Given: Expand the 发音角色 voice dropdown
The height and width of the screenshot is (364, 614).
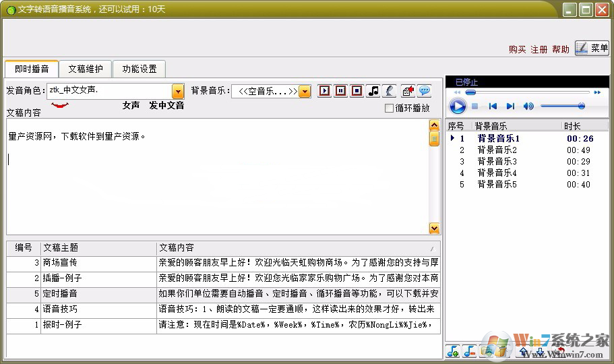Looking at the screenshot, I should 178,91.
